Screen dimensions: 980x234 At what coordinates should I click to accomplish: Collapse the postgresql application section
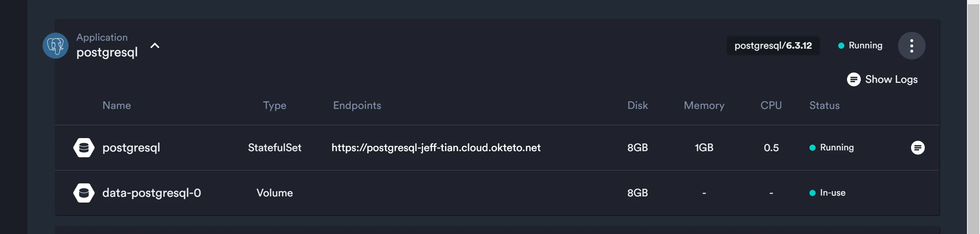155,46
